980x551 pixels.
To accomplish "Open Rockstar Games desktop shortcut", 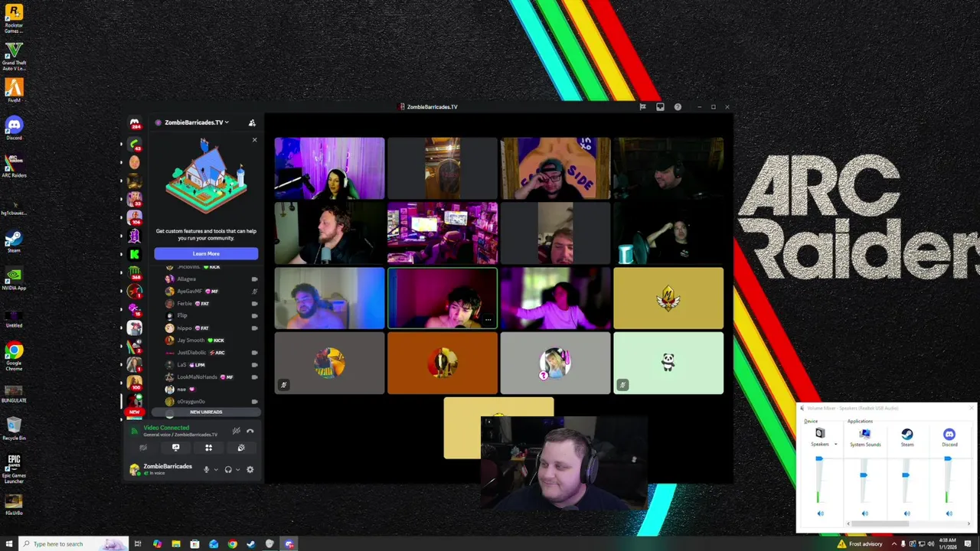I will pyautogui.click(x=14, y=18).
